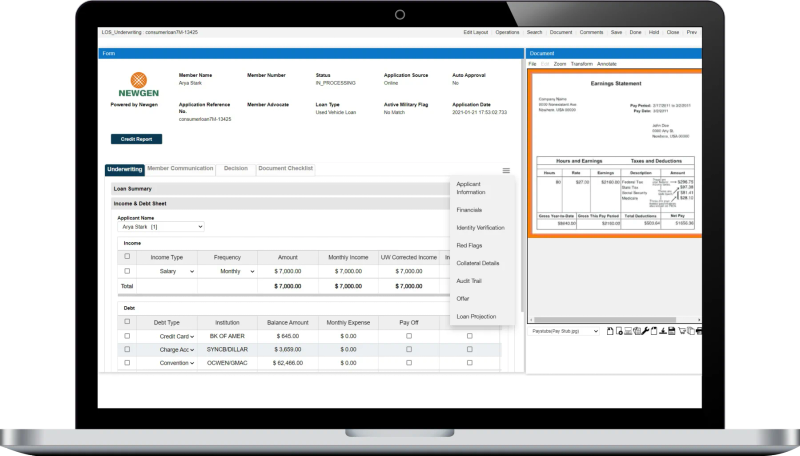Image resolution: width=800 pixels, height=456 pixels.
Task: Check the Salary income row checkbox
Action: [127, 271]
